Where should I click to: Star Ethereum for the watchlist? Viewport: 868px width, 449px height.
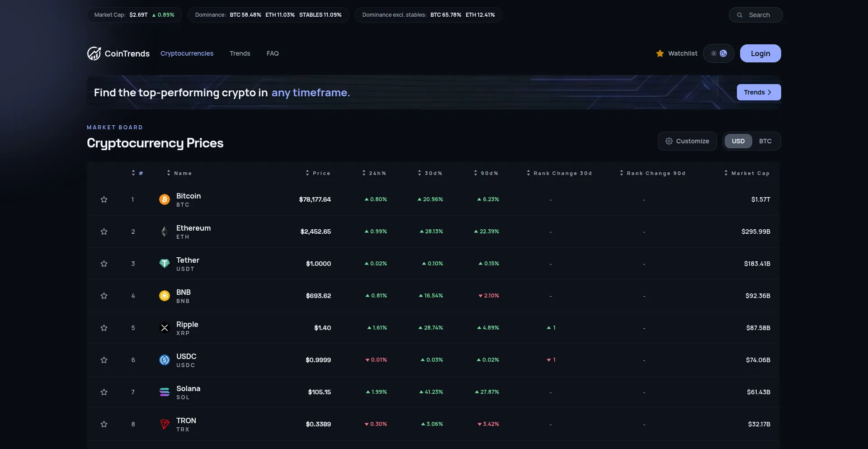coord(104,232)
